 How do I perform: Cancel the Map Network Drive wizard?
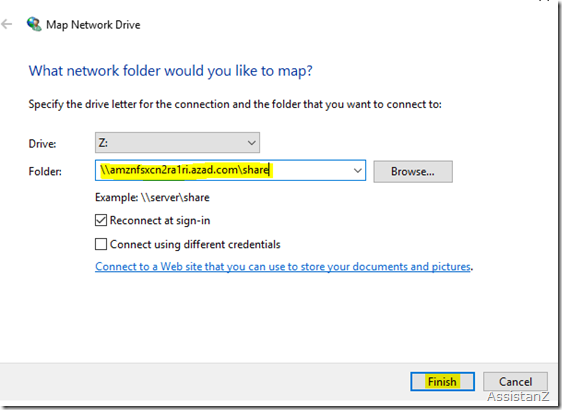tap(515, 382)
